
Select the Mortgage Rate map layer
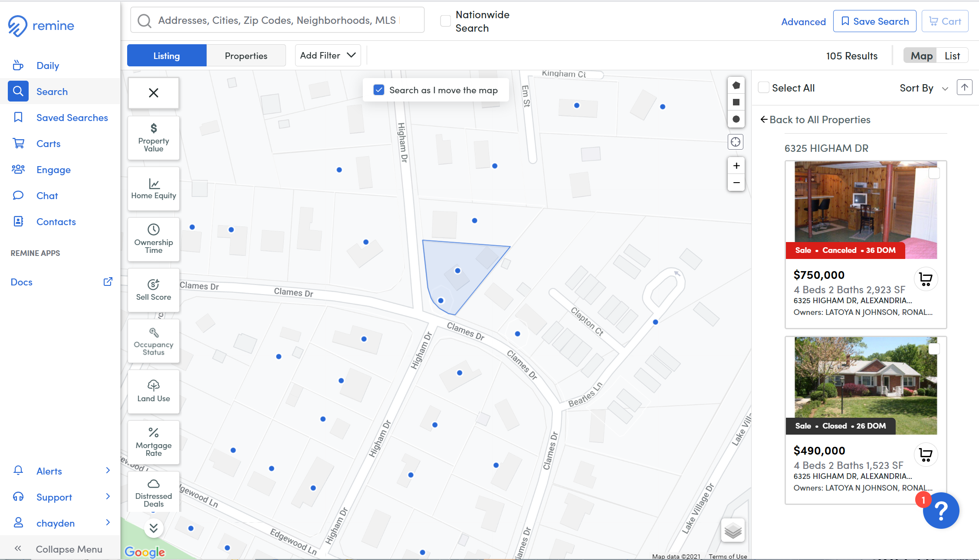pos(154,442)
